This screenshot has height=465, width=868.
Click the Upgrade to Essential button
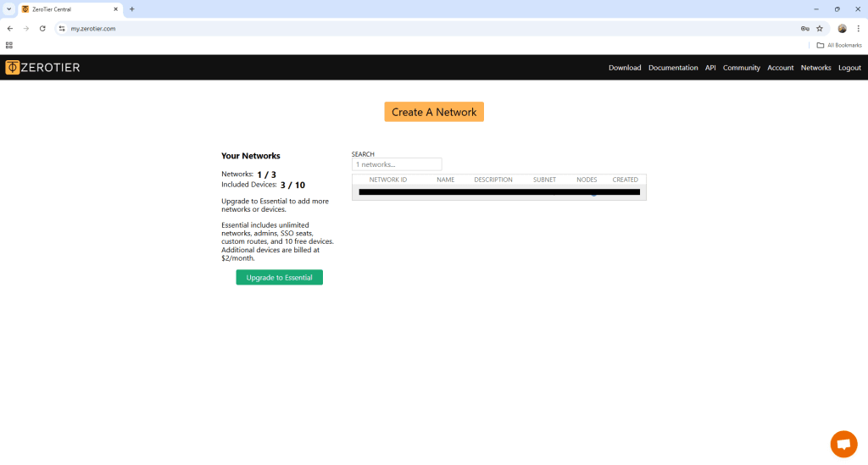click(x=279, y=278)
